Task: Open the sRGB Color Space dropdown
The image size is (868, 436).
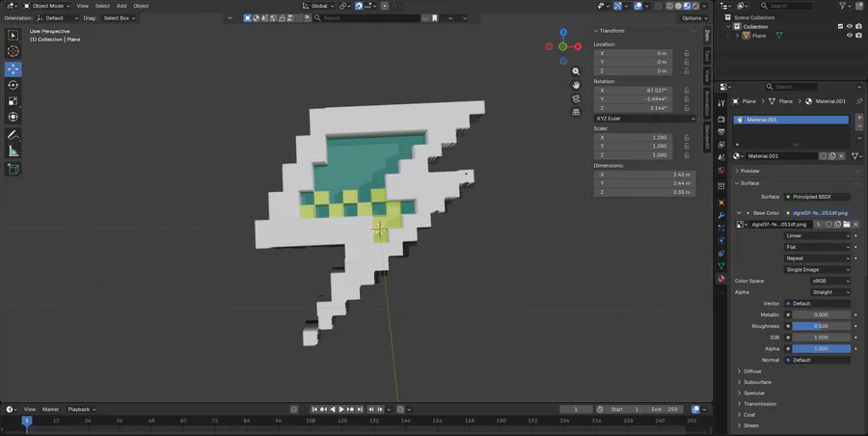Action: (x=829, y=282)
